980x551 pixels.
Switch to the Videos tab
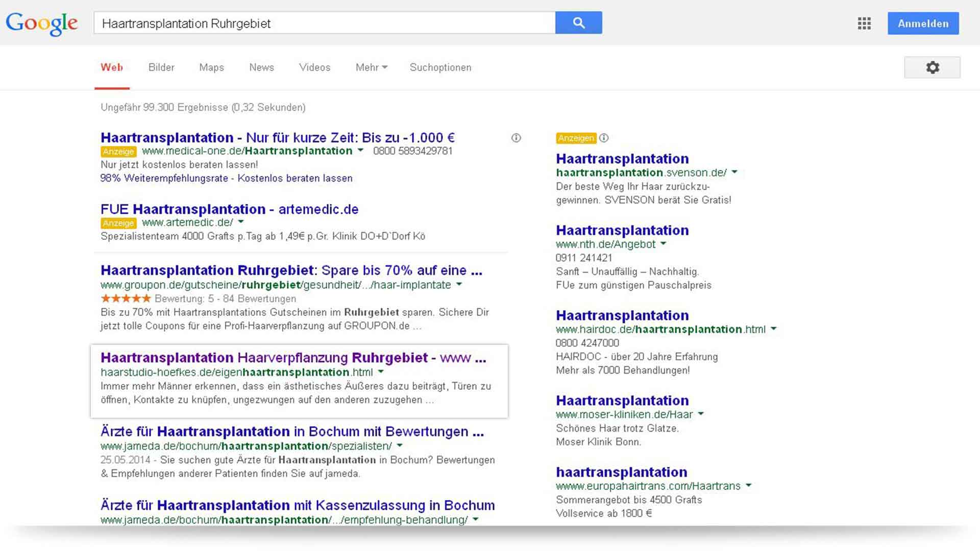pos(314,67)
